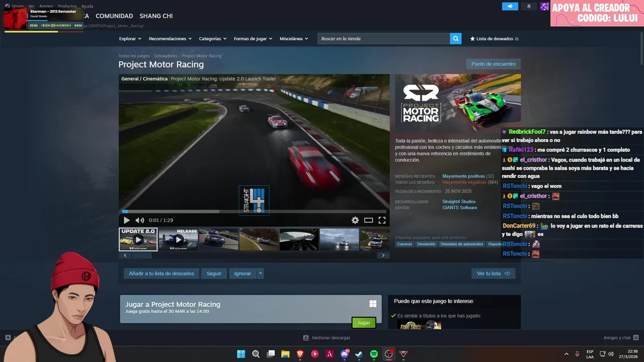Open the Ayuda menu
This screenshot has height=362, width=644.
87,6
